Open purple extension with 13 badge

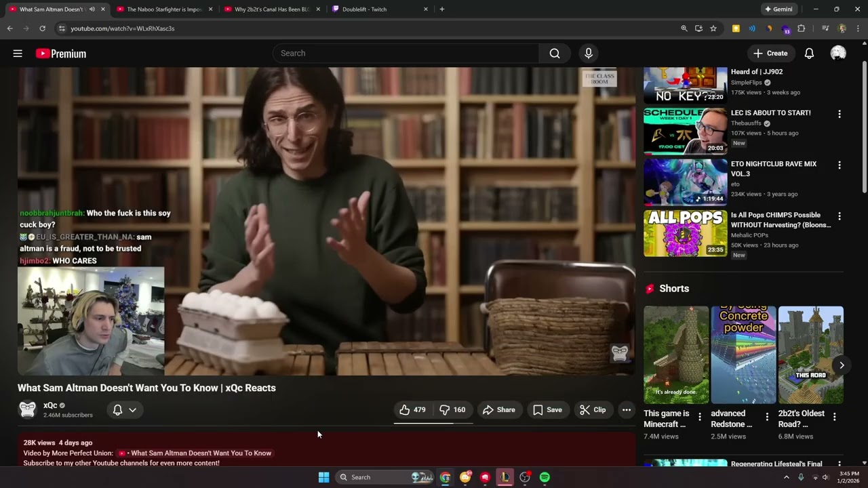[x=786, y=29]
